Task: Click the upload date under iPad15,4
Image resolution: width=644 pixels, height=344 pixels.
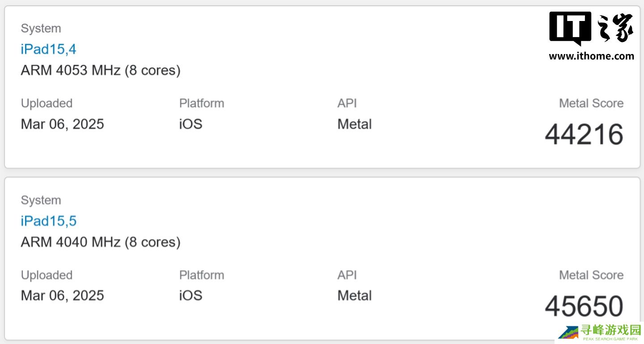Action: [62, 124]
